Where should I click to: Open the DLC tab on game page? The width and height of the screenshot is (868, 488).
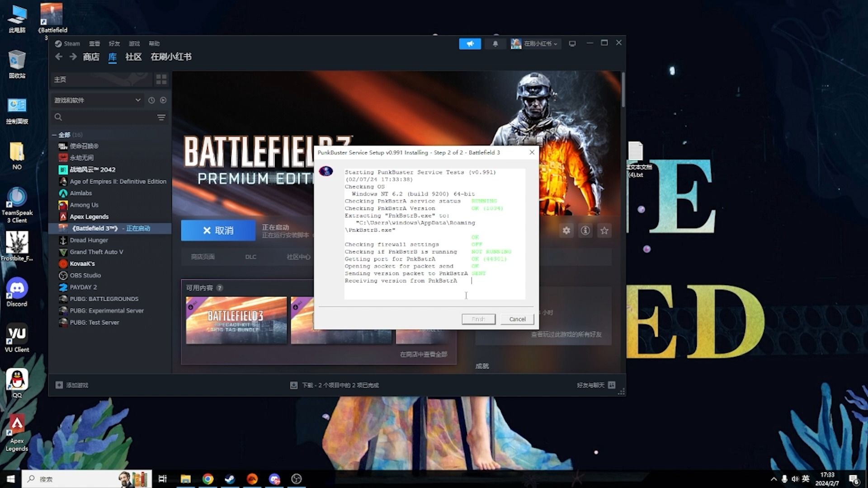pyautogui.click(x=251, y=257)
